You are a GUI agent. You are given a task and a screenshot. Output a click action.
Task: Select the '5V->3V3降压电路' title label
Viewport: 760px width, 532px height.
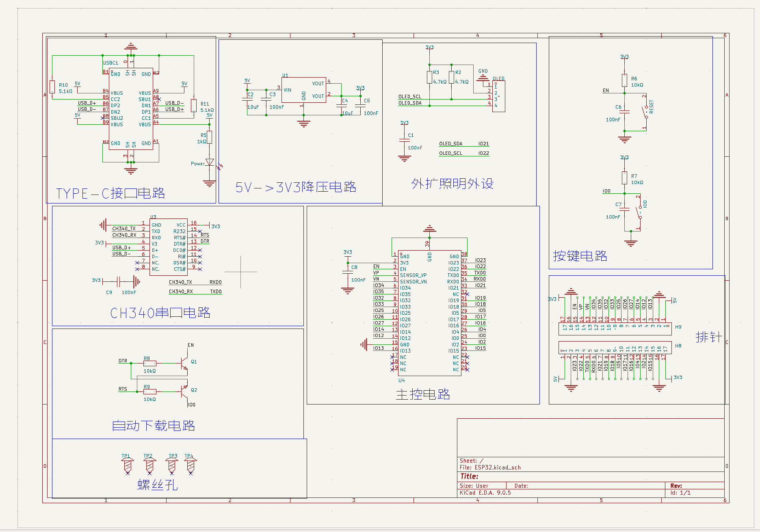(x=296, y=187)
